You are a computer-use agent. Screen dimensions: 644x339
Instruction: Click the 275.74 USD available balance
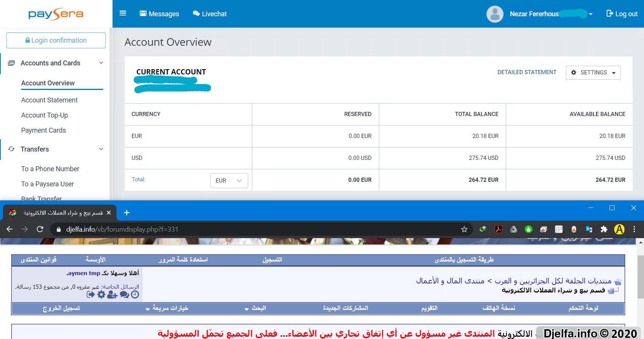[x=610, y=158]
